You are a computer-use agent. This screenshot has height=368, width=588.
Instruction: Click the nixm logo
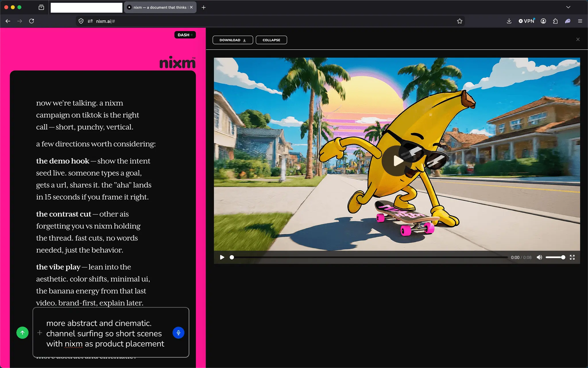click(x=177, y=62)
